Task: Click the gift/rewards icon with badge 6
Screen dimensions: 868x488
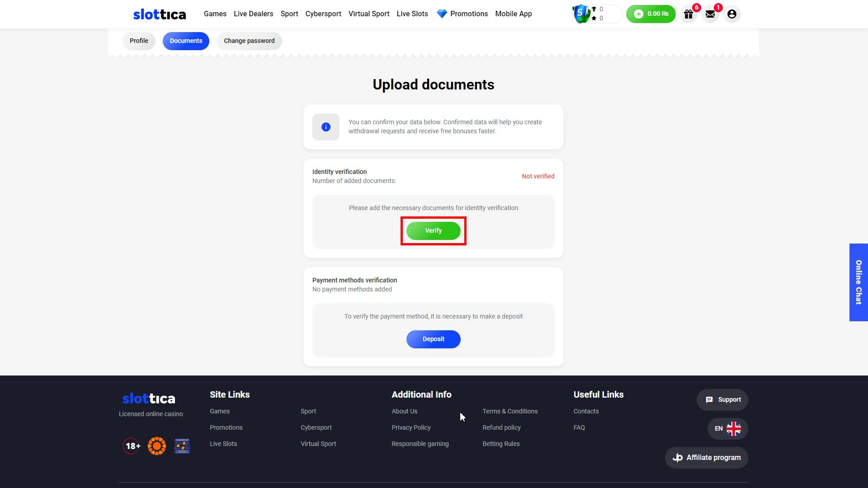Action: [689, 14]
